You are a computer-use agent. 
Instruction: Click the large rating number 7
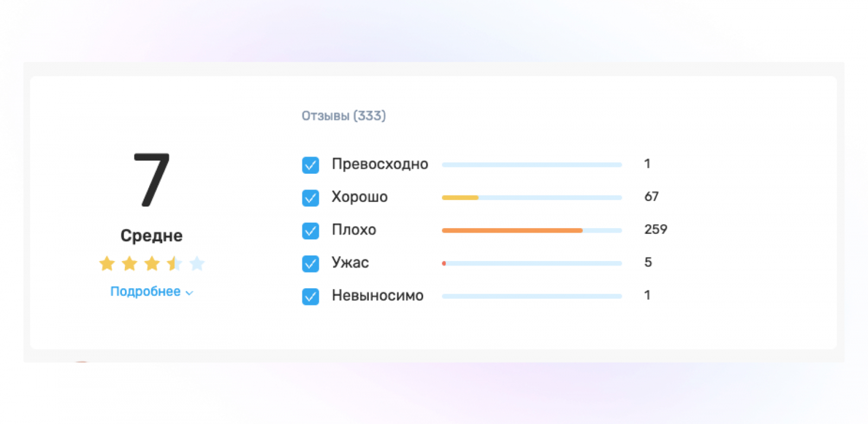pos(151,180)
